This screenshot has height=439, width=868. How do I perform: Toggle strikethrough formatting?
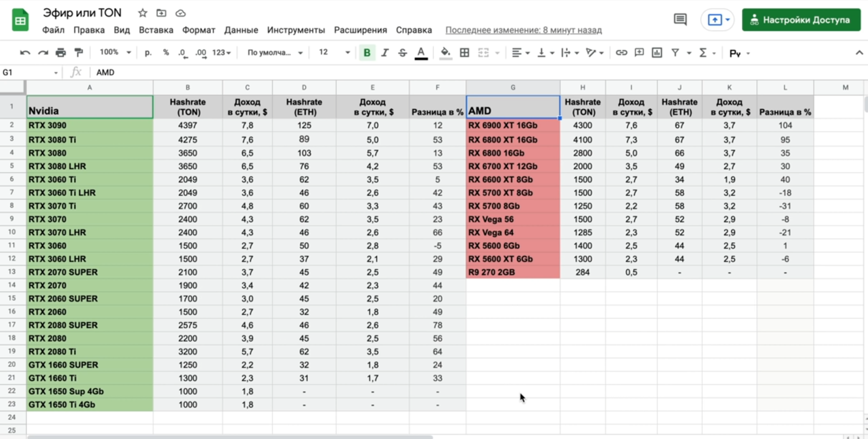point(402,52)
